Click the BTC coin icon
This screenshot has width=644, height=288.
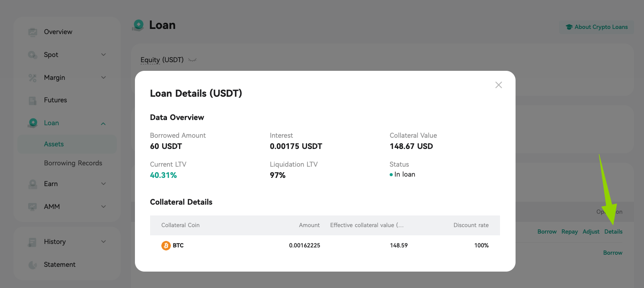(x=166, y=246)
